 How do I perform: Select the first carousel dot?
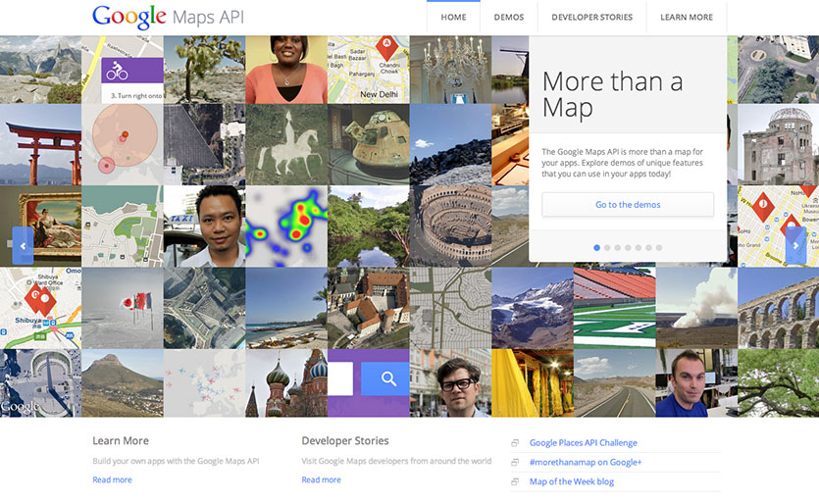[x=596, y=247]
